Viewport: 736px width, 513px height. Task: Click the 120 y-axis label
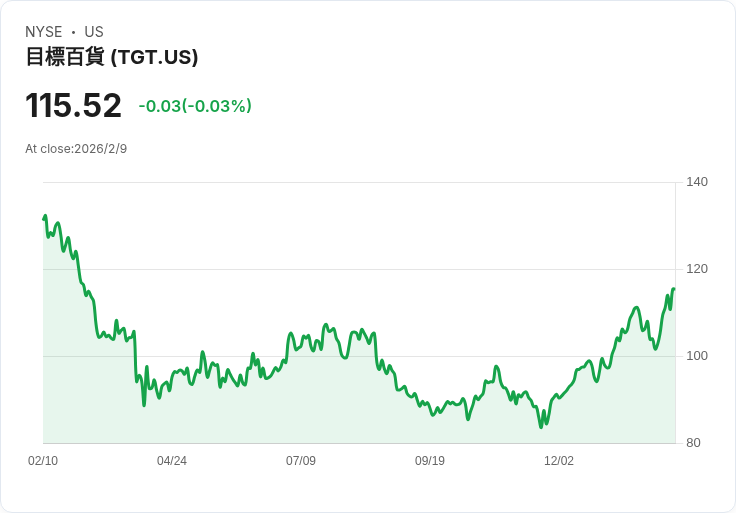[697, 269]
